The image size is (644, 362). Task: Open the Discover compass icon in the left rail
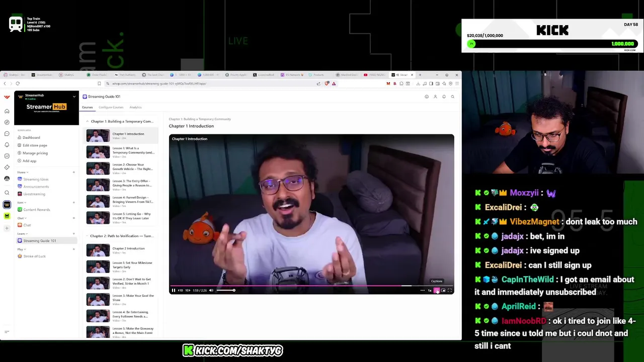pos(7,122)
